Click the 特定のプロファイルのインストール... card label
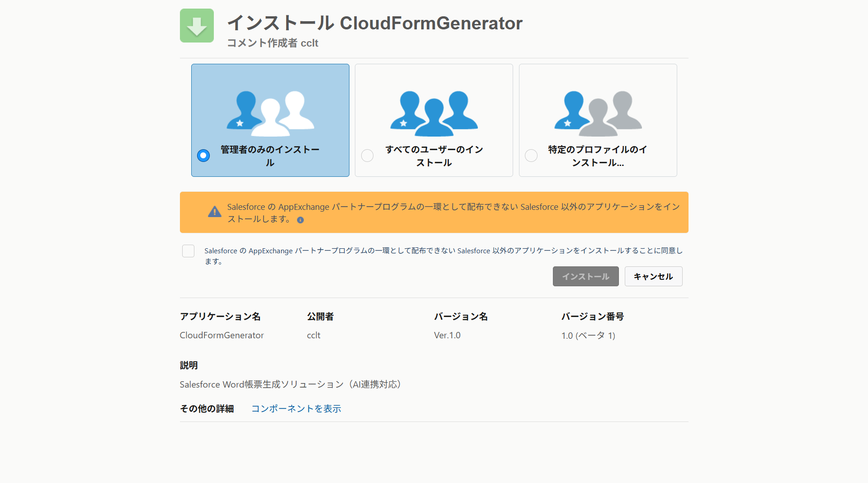 click(x=598, y=156)
